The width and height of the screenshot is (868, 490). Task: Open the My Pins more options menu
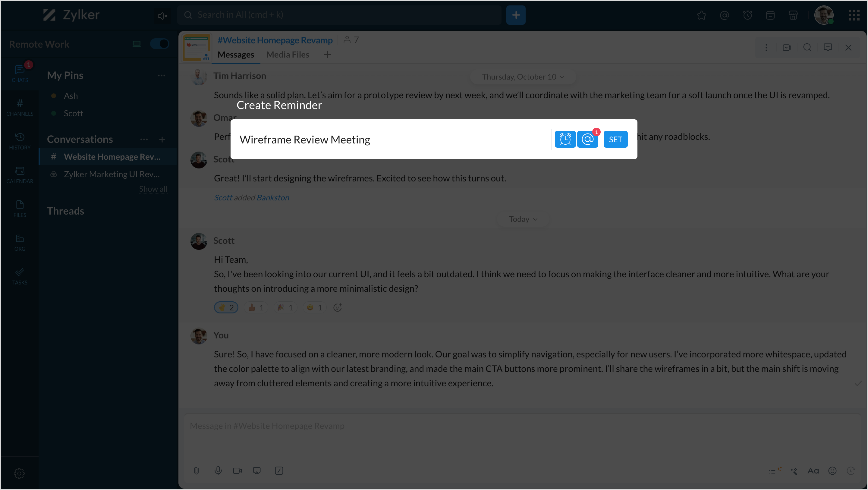[162, 75]
